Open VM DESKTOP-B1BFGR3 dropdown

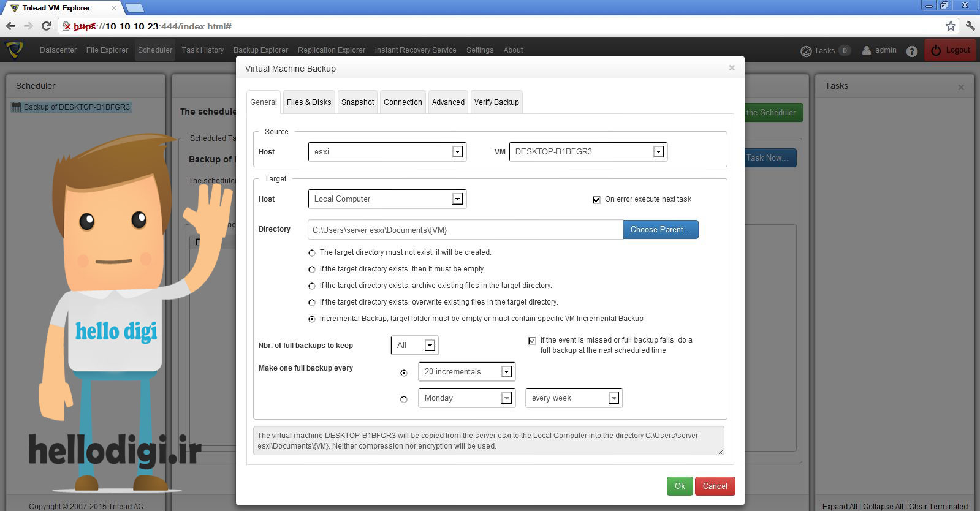coord(588,151)
